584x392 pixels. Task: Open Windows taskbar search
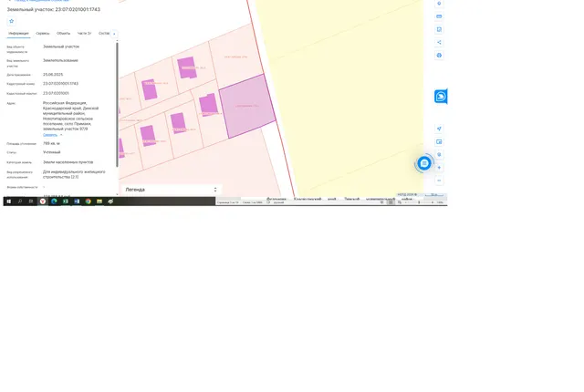click(20, 201)
